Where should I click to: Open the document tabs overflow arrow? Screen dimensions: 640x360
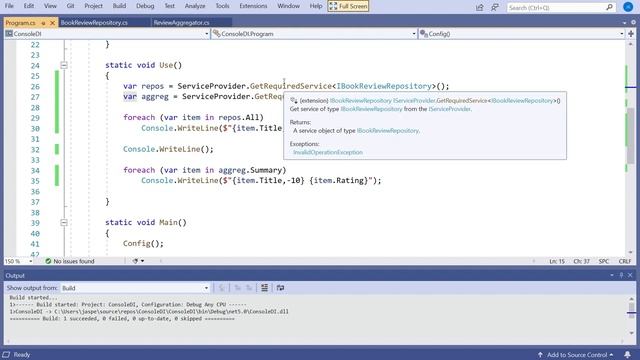[x=624, y=23]
